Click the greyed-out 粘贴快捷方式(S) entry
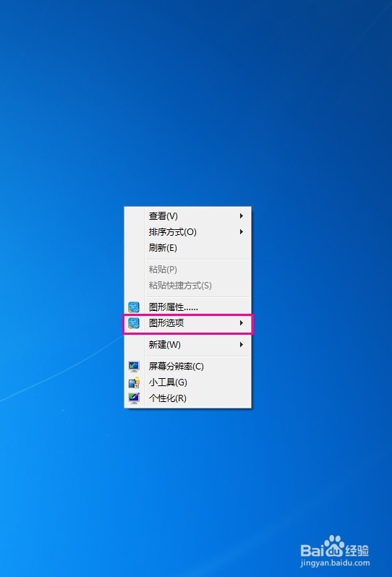This screenshot has width=392, height=577. pyautogui.click(x=188, y=285)
